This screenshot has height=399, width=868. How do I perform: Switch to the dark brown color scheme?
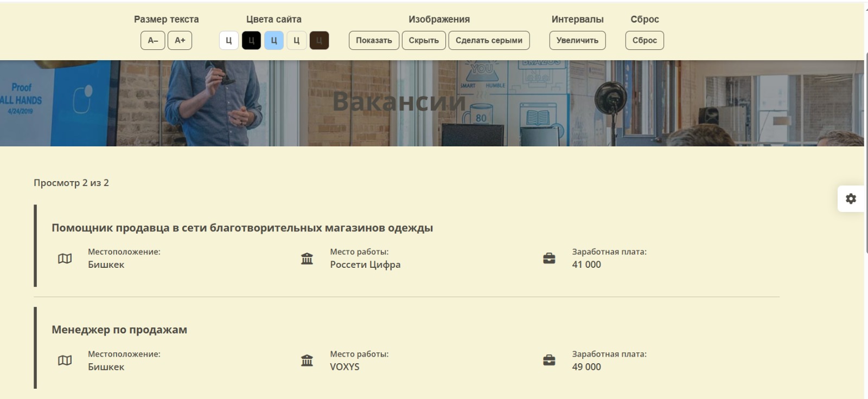[319, 40]
